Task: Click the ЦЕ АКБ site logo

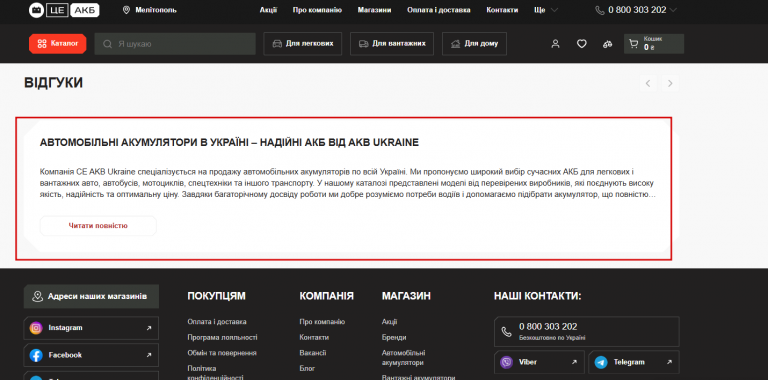Action: tap(64, 10)
